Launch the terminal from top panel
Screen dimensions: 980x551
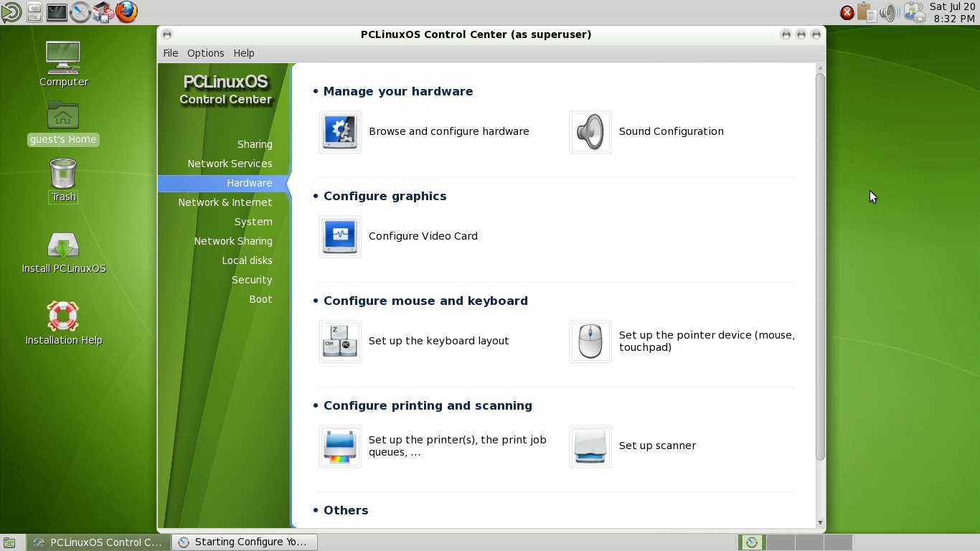click(57, 11)
